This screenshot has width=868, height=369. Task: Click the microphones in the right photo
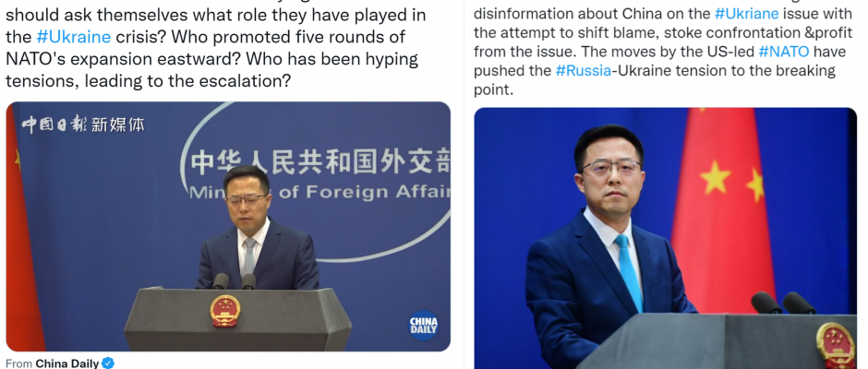click(783, 303)
